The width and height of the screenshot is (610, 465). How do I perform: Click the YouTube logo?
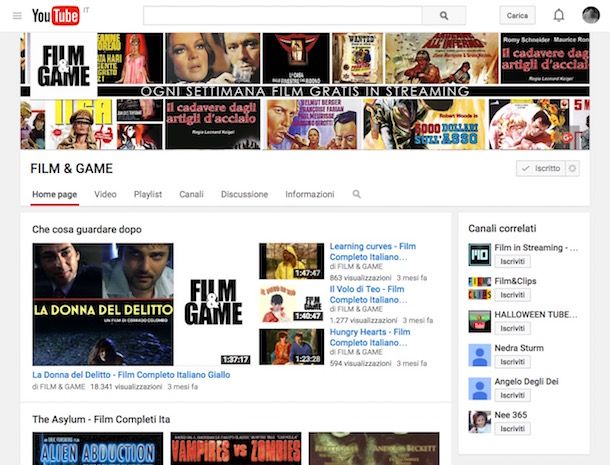click(x=56, y=16)
